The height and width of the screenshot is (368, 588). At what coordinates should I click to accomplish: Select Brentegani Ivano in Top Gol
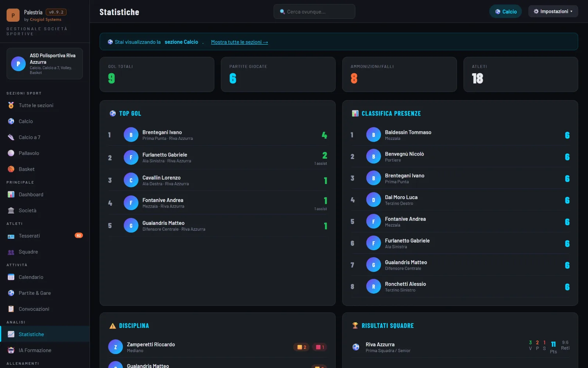click(x=218, y=135)
